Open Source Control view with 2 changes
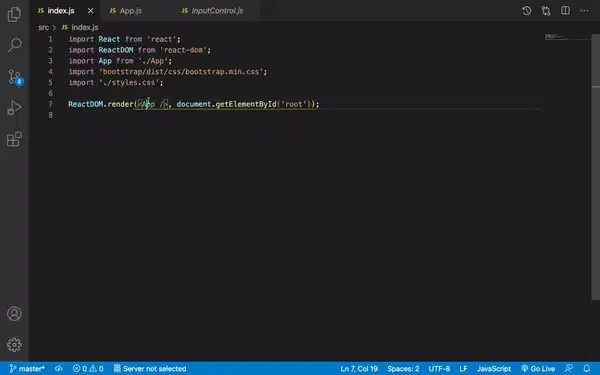The image size is (600, 375). tap(15, 77)
